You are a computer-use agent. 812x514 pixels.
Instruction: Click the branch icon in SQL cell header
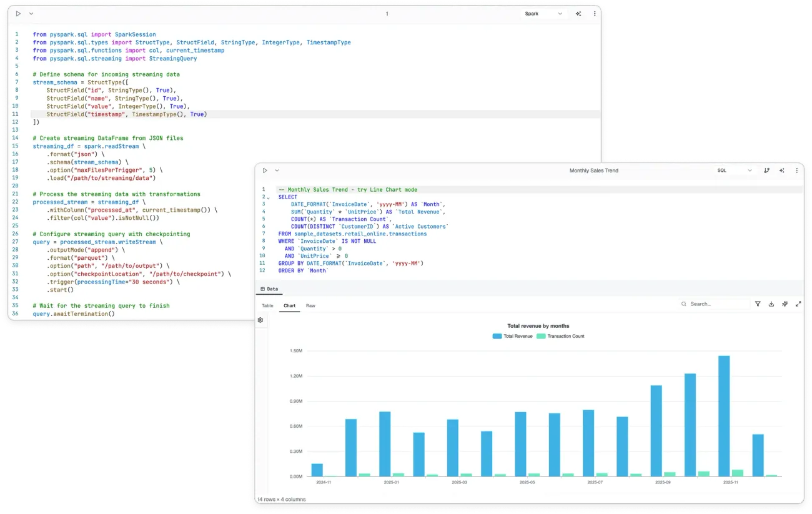[x=767, y=171]
